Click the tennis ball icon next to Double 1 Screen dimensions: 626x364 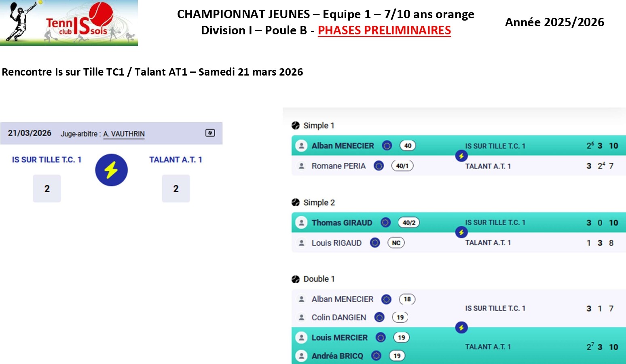tap(296, 279)
